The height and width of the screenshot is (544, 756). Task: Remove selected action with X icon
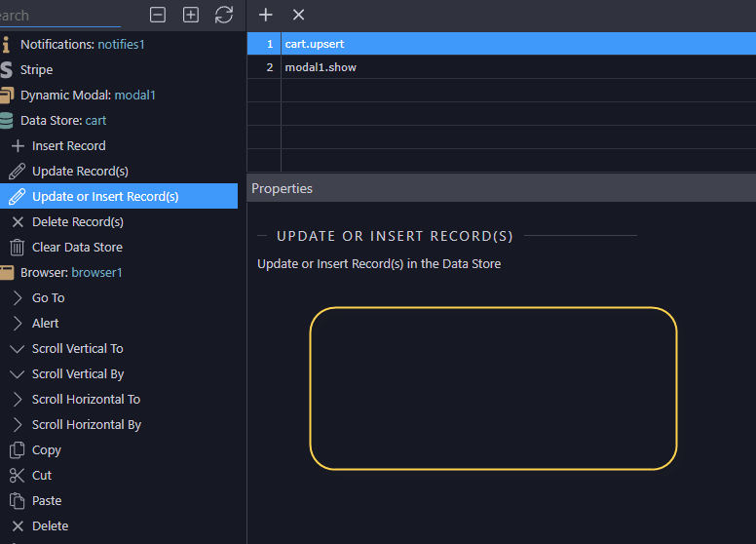click(298, 15)
